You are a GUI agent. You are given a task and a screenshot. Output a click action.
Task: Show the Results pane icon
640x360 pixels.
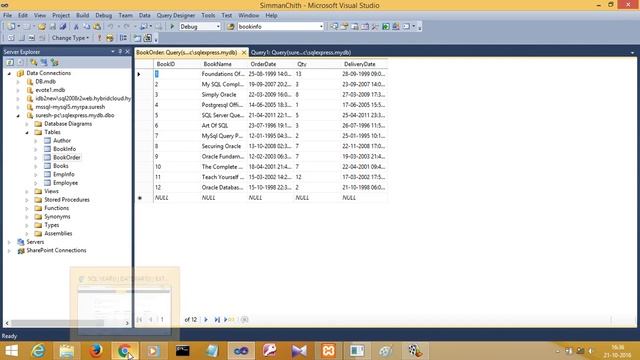tap(42, 38)
